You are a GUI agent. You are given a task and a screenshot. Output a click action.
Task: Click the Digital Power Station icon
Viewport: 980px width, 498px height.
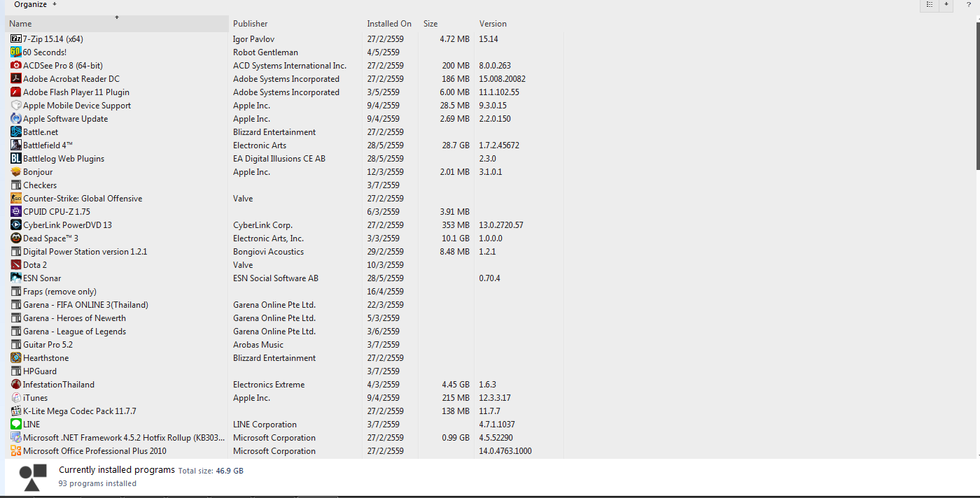click(16, 252)
